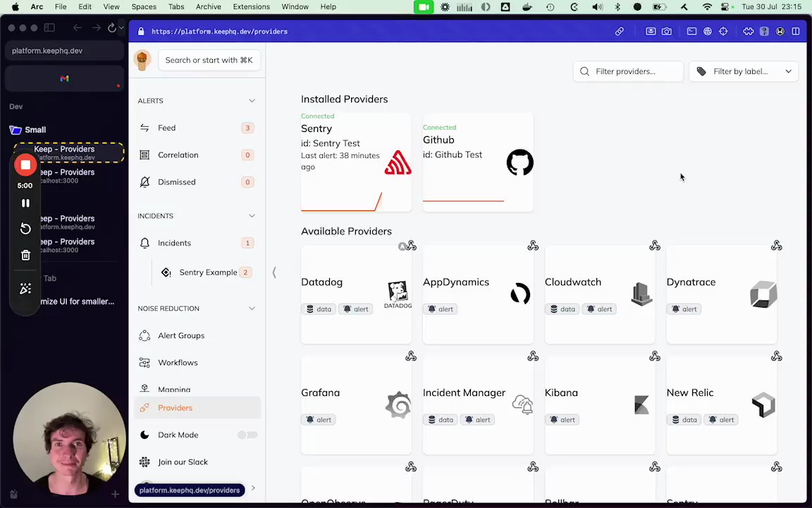Viewport: 812px width, 508px height.
Task: Reload the page in Arc toolbar
Action: tap(112, 28)
